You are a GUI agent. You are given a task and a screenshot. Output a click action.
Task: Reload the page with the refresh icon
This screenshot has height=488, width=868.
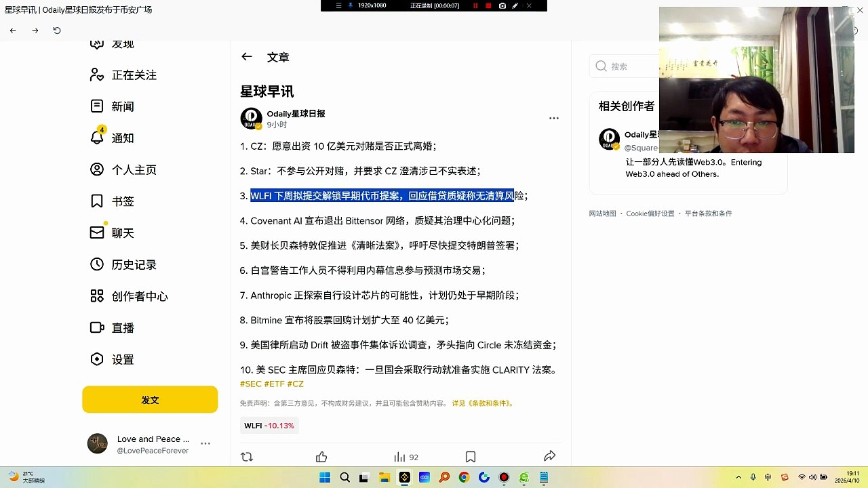[57, 30]
